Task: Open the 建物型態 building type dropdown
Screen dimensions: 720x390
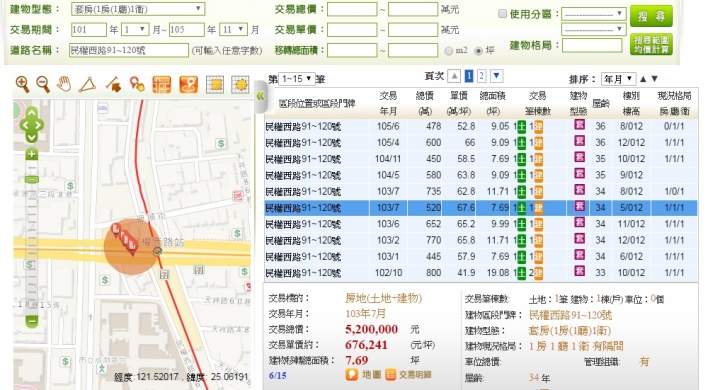Action: pos(138,9)
